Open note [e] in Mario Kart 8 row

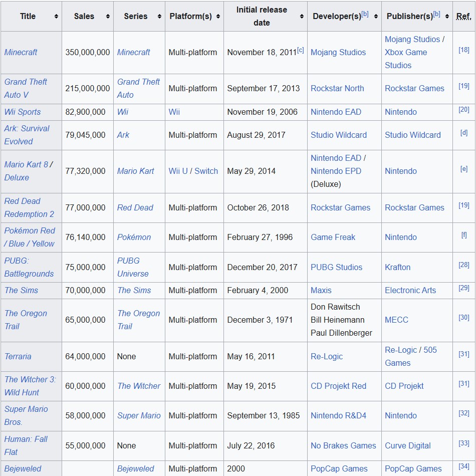pyautogui.click(x=463, y=169)
